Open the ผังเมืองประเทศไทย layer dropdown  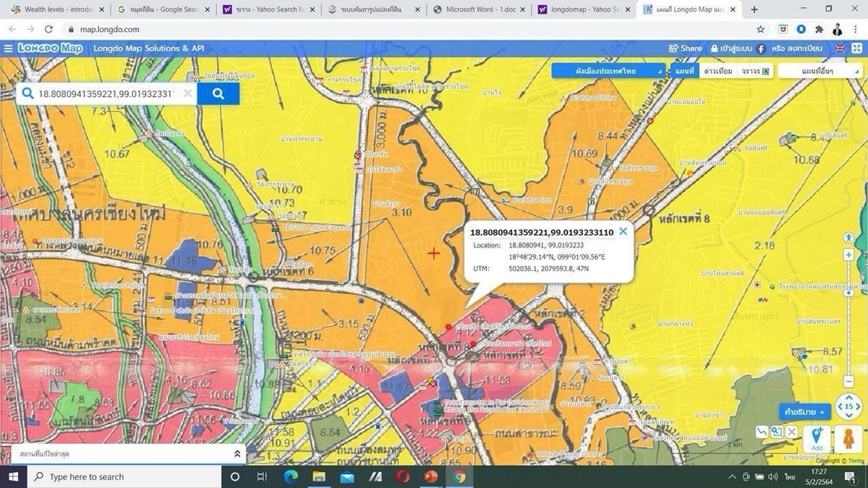[608, 71]
